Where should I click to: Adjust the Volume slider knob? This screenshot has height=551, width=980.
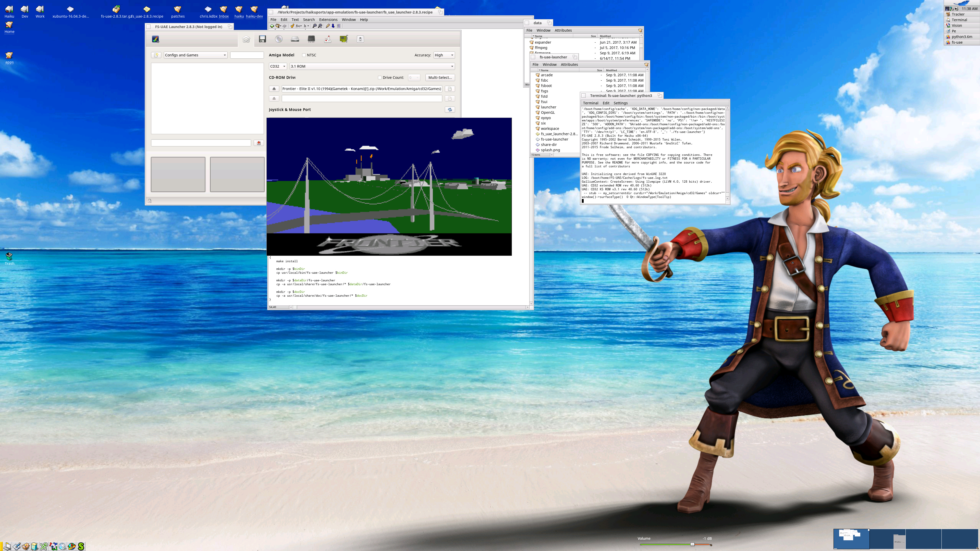692,545
